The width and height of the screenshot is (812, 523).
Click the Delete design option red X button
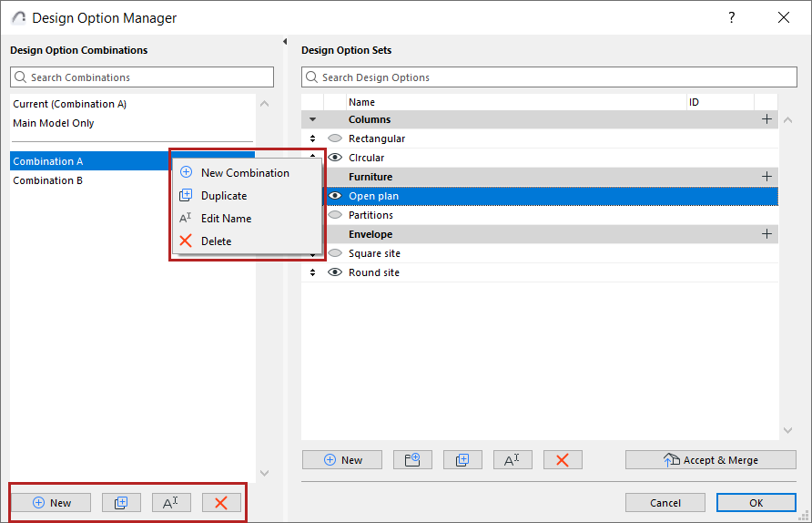pyautogui.click(x=563, y=460)
